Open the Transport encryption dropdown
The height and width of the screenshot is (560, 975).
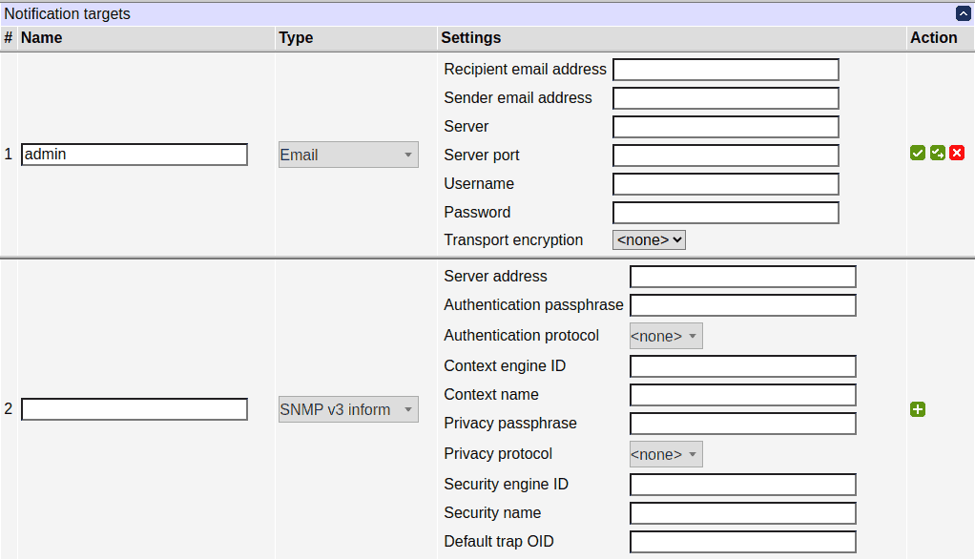click(649, 239)
